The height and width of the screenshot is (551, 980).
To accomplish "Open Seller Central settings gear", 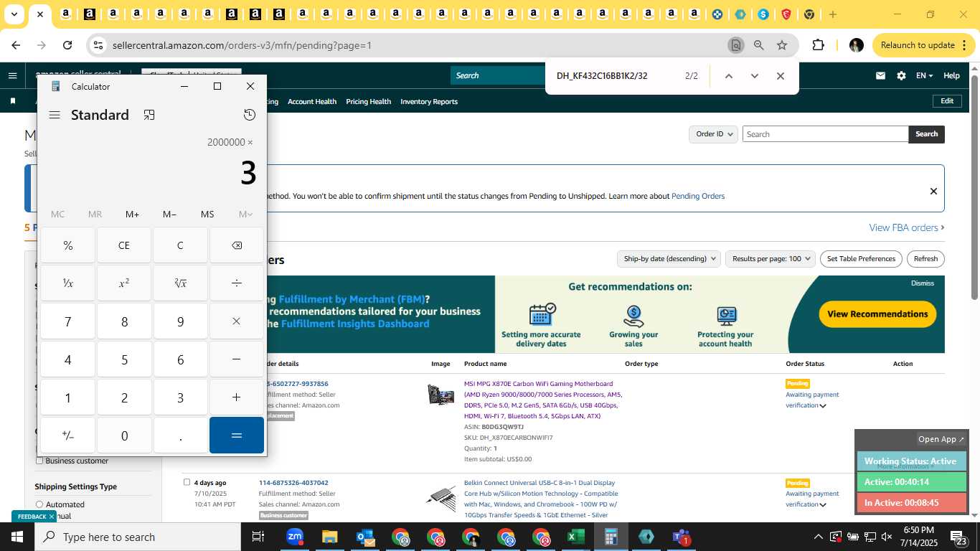I will pyautogui.click(x=901, y=75).
